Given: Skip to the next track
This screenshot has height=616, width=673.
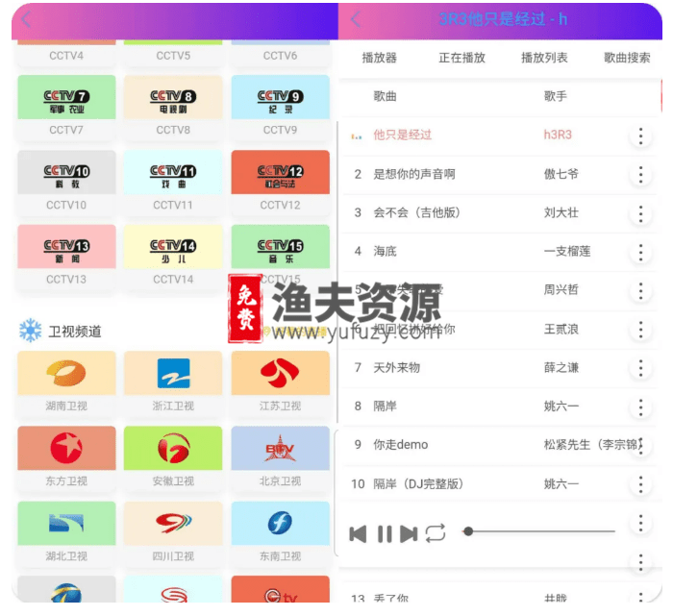Looking at the screenshot, I should 409,534.
